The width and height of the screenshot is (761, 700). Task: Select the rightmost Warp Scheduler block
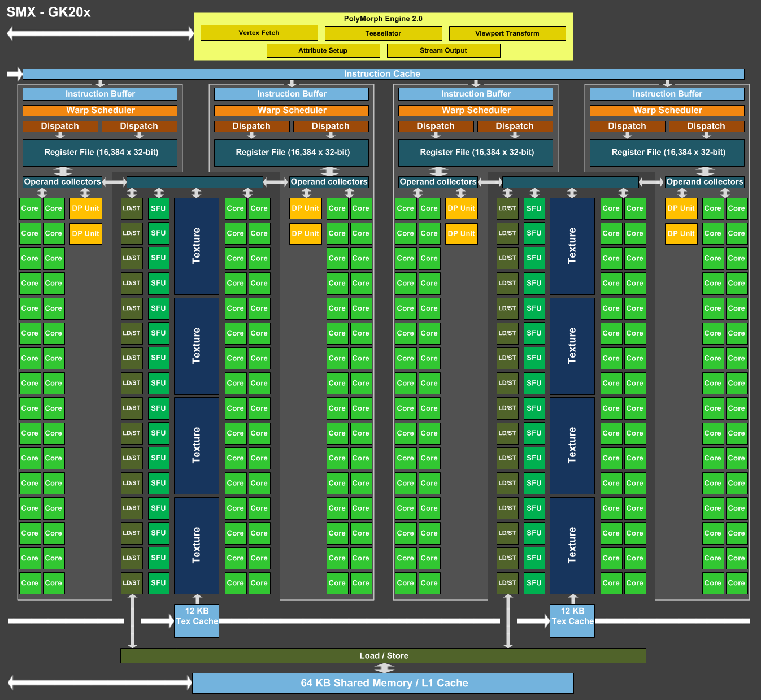pos(667,111)
